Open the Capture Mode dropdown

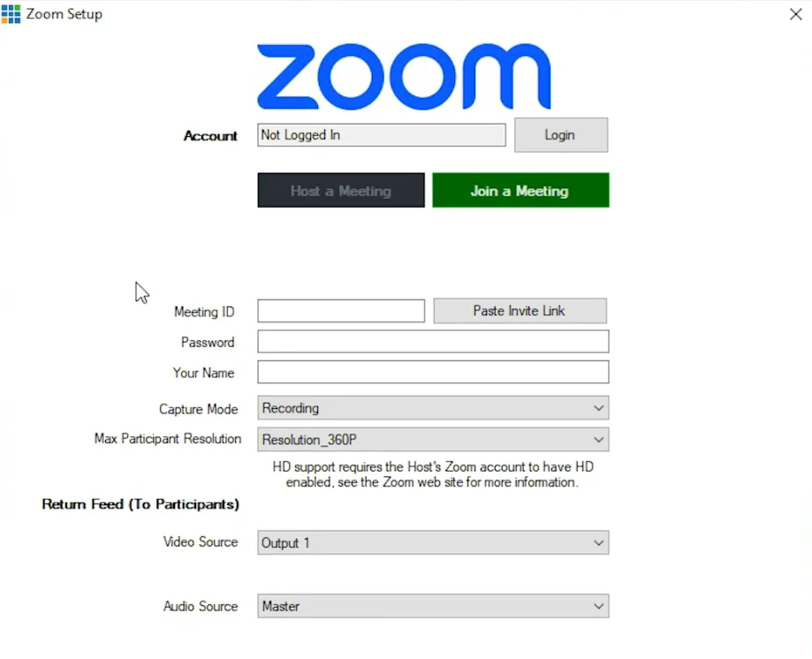click(432, 407)
